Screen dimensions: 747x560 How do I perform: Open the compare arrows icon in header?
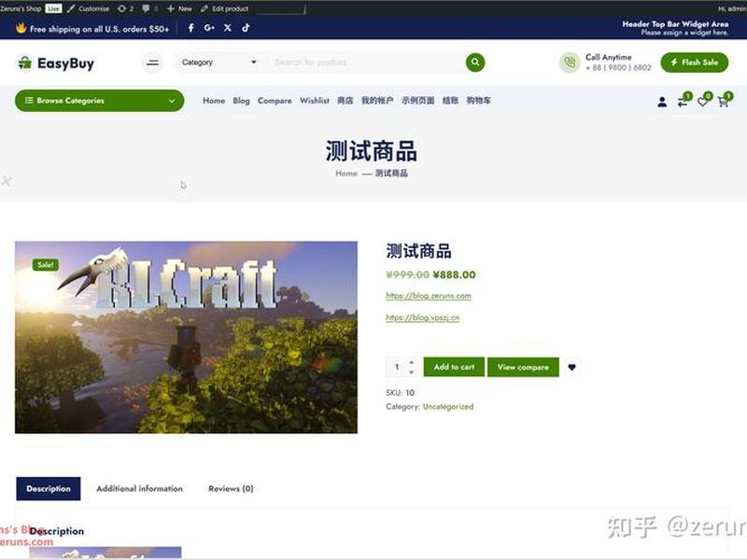(x=684, y=102)
